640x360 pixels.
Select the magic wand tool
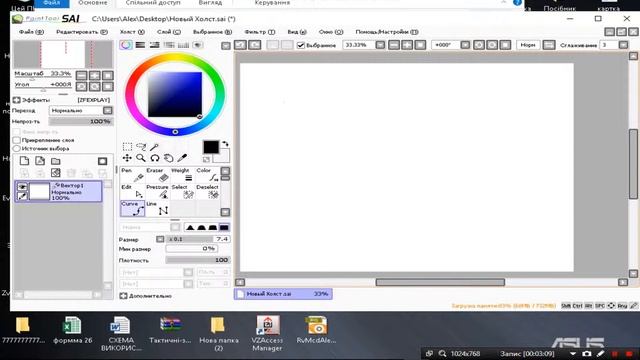pyautogui.click(x=154, y=147)
